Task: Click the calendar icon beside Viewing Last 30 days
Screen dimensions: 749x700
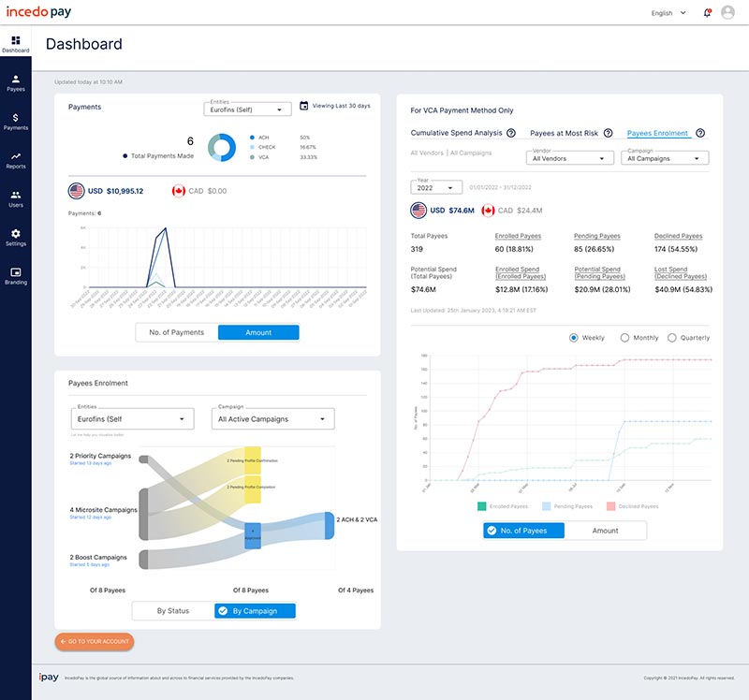Action: (303, 107)
